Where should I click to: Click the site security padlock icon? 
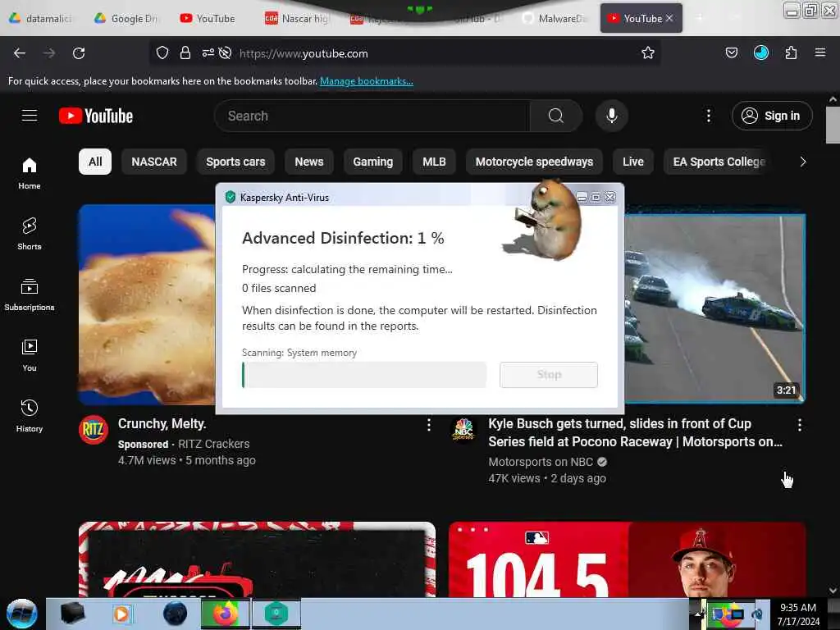[185, 53]
